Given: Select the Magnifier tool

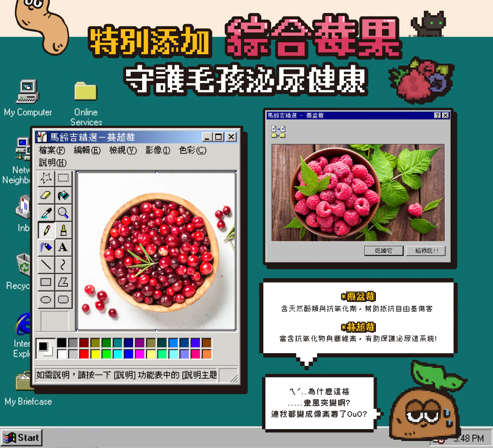Looking at the screenshot, I should (63, 213).
